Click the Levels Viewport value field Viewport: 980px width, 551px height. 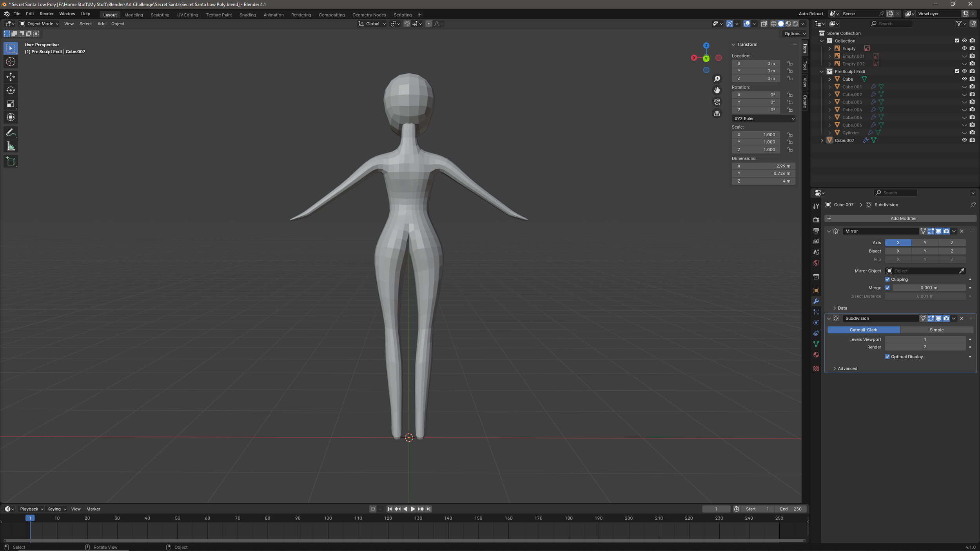point(925,339)
